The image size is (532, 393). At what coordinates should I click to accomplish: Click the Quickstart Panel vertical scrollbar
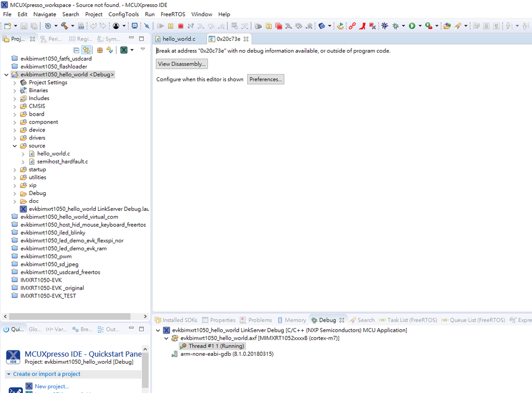tap(145, 370)
